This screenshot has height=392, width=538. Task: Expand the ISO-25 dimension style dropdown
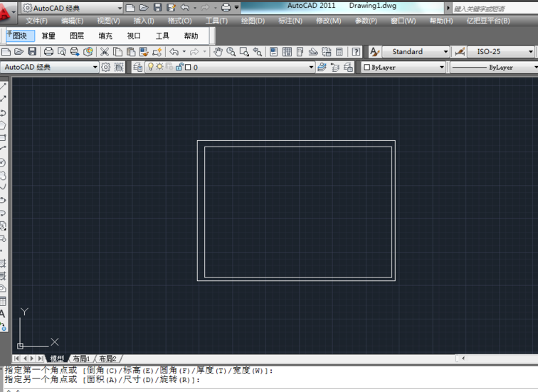[x=530, y=52]
